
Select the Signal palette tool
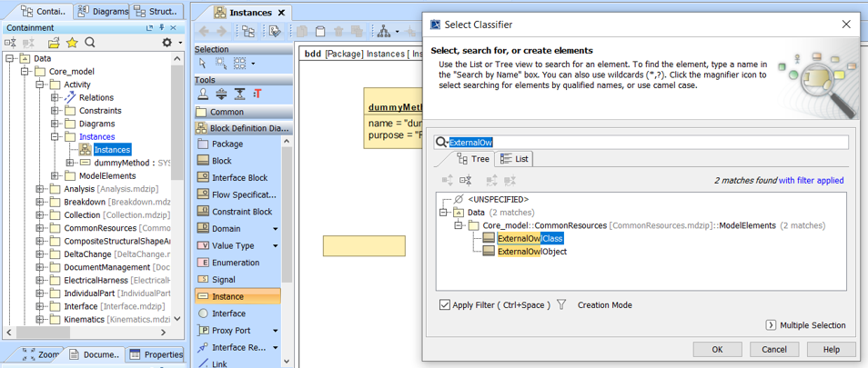(223, 280)
